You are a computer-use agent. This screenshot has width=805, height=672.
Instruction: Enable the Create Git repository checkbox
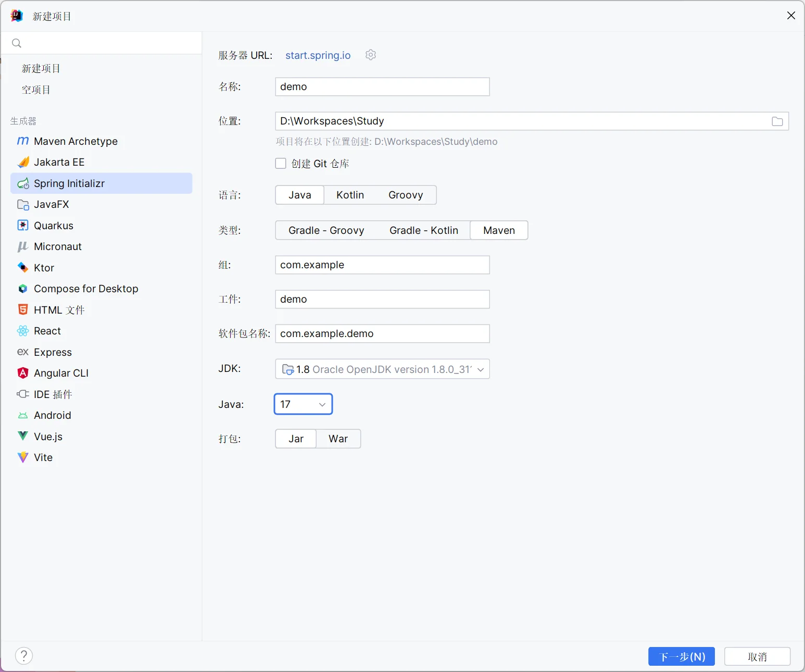point(281,164)
